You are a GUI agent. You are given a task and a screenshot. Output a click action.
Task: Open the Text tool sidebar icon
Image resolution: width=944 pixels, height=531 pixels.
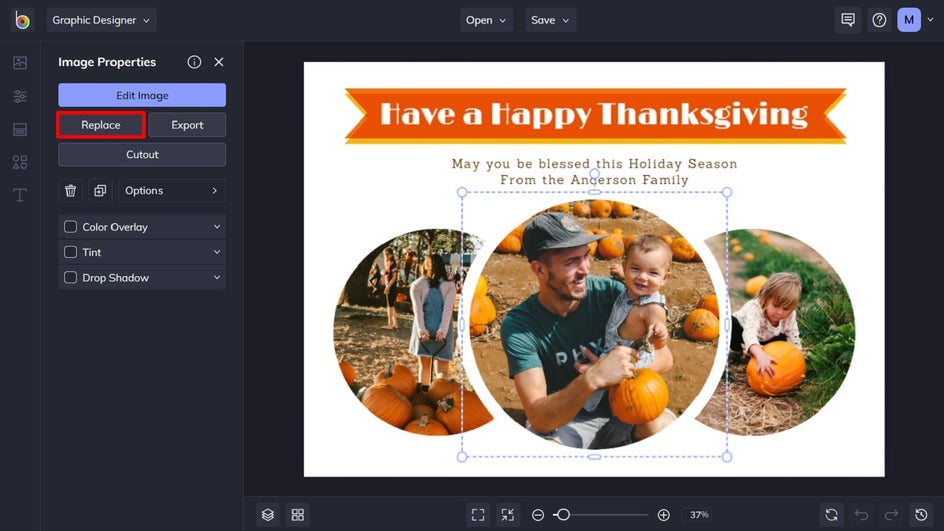point(20,195)
